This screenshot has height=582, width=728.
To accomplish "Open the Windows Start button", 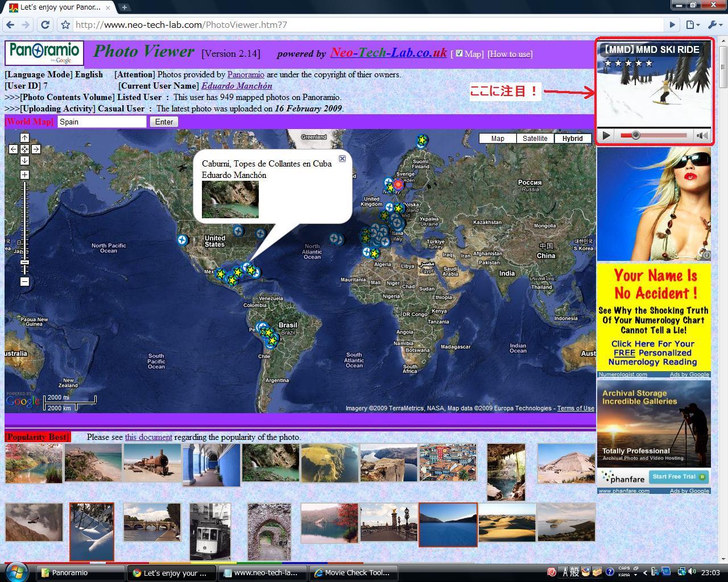I will [16, 572].
